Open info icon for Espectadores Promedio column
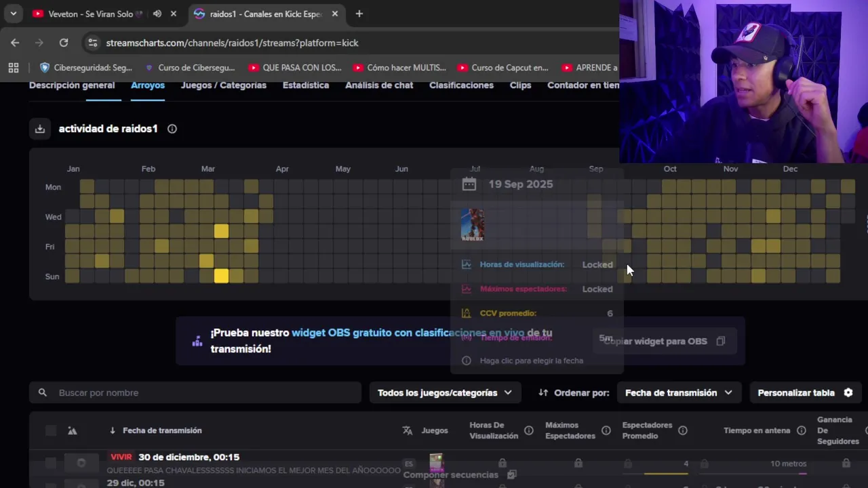Viewport: 868px width, 488px height. click(683, 430)
